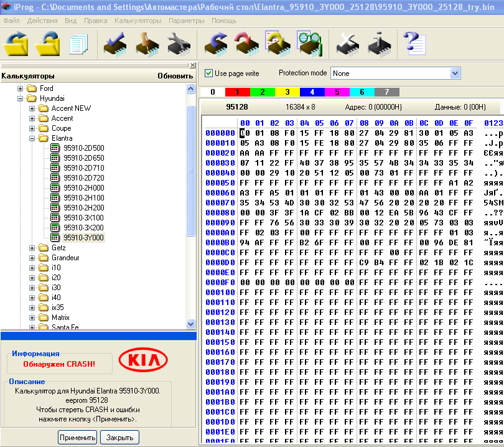Click the copy pages toolbar icon
The height and width of the screenshot is (447, 504).
point(78,44)
